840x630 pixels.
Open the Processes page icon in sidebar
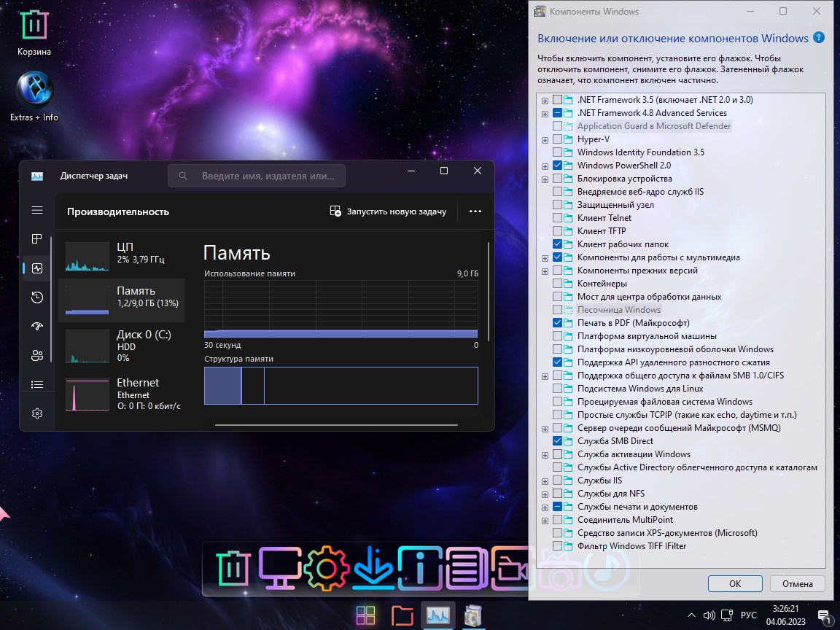click(37, 239)
